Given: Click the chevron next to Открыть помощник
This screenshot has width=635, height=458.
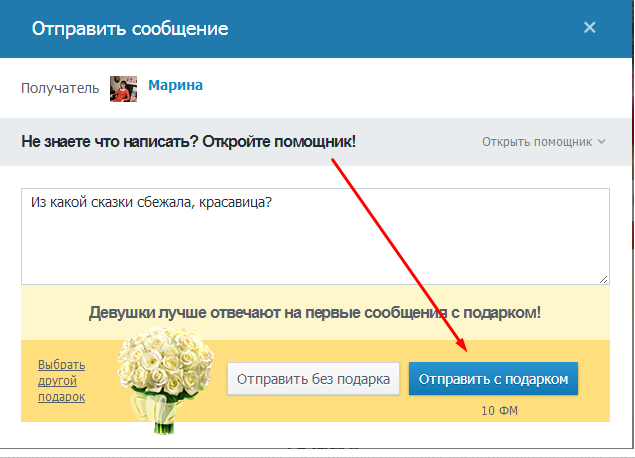Looking at the screenshot, I should point(601,142).
